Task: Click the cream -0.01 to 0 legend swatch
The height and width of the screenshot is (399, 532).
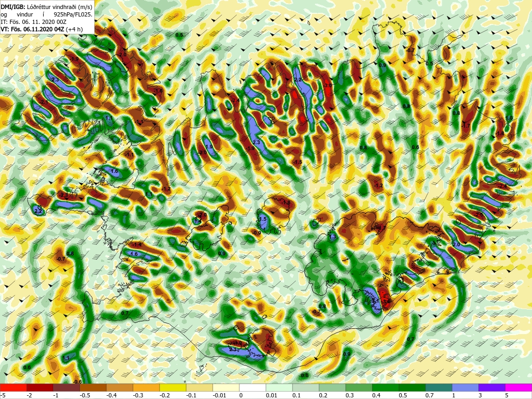Action: [226, 388]
